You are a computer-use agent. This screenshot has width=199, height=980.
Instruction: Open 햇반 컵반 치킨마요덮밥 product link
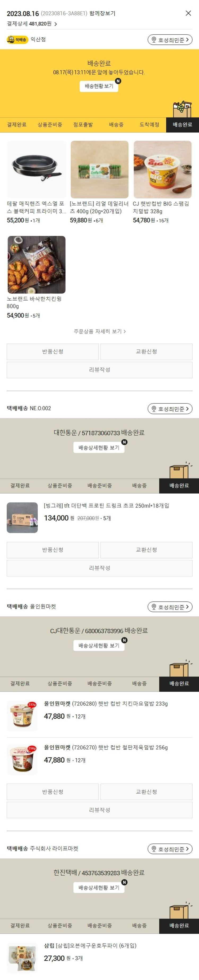[106, 704]
